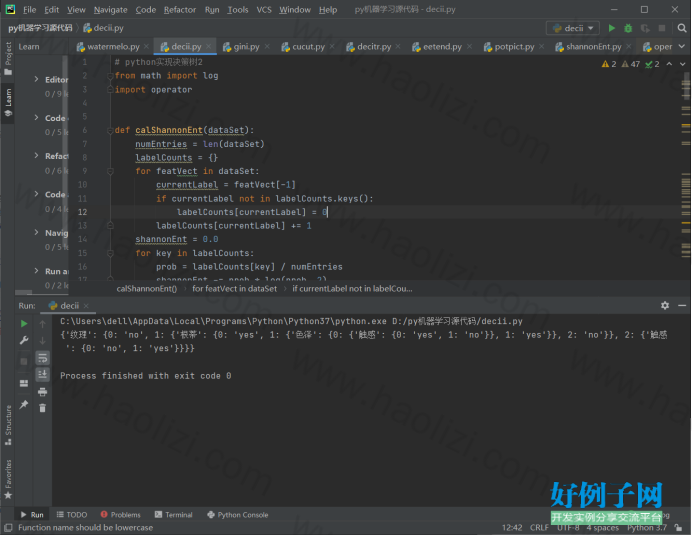692x535 pixels.
Task: Open the Structure tool window
Action: point(8,425)
